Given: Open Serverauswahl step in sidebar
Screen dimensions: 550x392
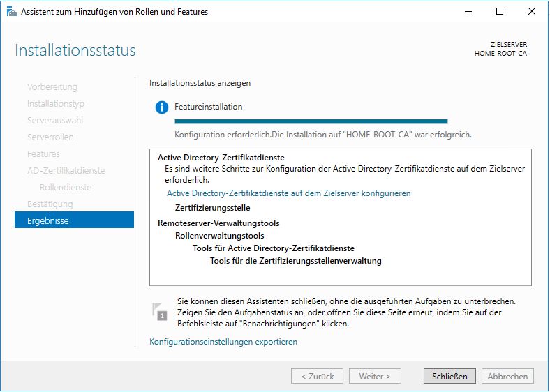Looking at the screenshot, I should (55, 121).
